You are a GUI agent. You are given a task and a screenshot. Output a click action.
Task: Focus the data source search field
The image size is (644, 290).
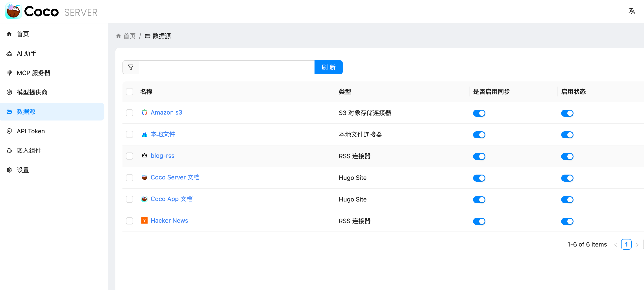pos(226,67)
